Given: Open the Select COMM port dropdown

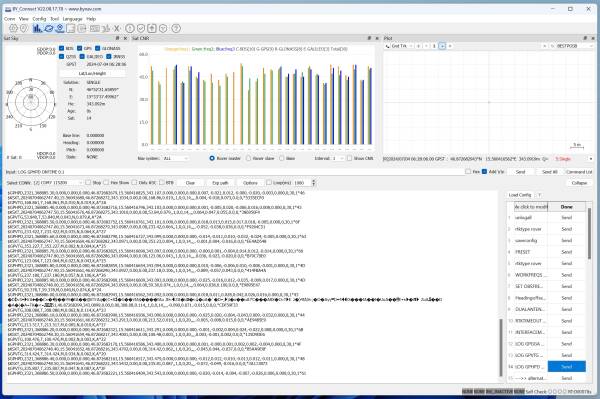Looking at the screenshot, I should [x=57, y=182].
